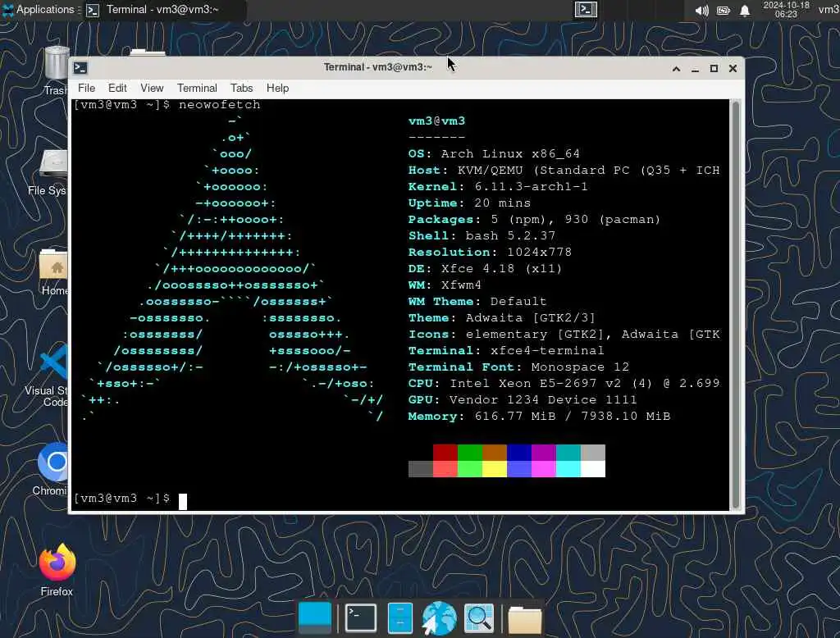Viewport: 840px width, 638px height.
Task: Click the 'GPU: Vendor 1234 Device 1111' line
Action: (x=523, y=399)
